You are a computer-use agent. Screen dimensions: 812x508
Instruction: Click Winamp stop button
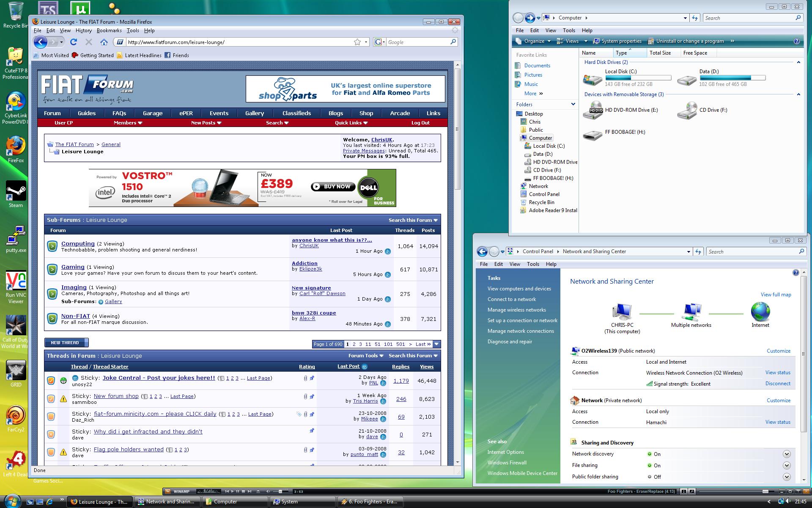pyautogui.click(x=243, y=491)
